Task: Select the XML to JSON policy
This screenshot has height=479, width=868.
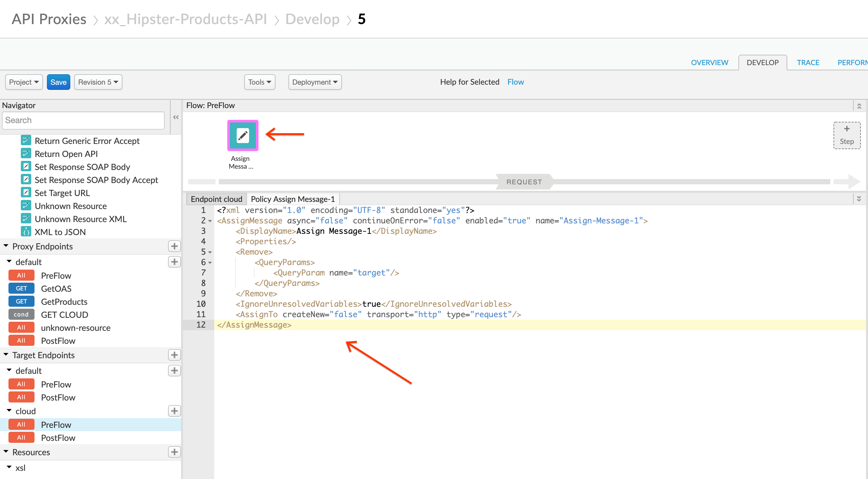Action: point(60,232)
